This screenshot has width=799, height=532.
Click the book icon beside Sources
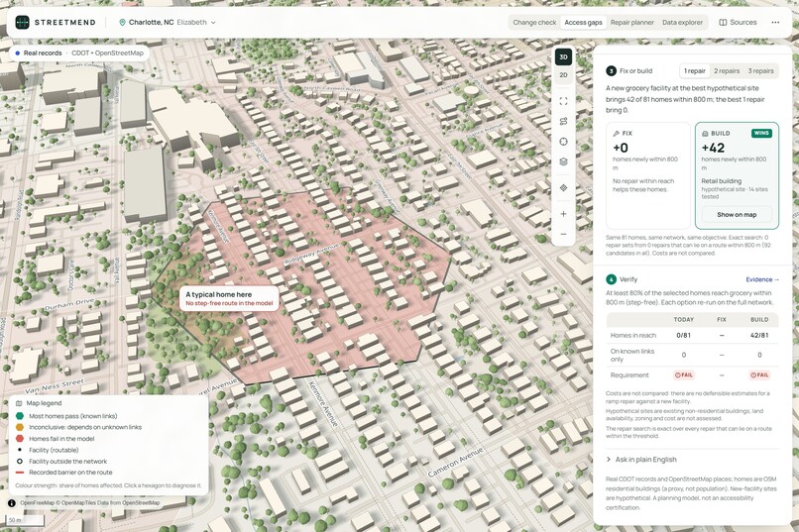click(x=723, y=23)
